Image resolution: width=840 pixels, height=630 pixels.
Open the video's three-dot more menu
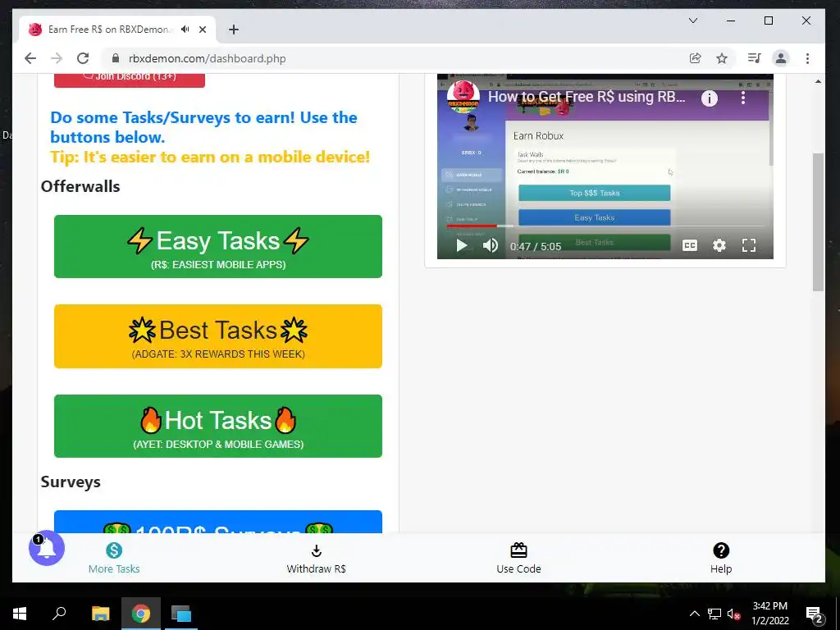[x=743, y=98]
